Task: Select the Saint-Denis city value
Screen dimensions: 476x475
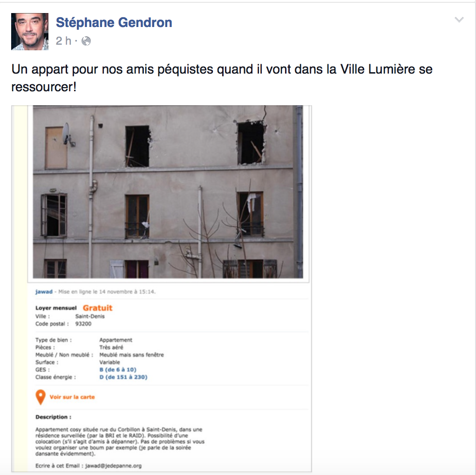Action: click(x=90, y=316)
